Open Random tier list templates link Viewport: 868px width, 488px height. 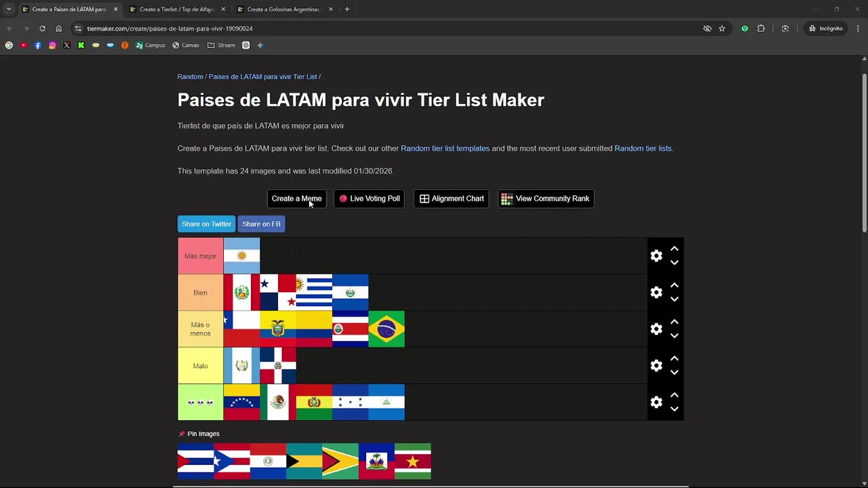[445, 148]
